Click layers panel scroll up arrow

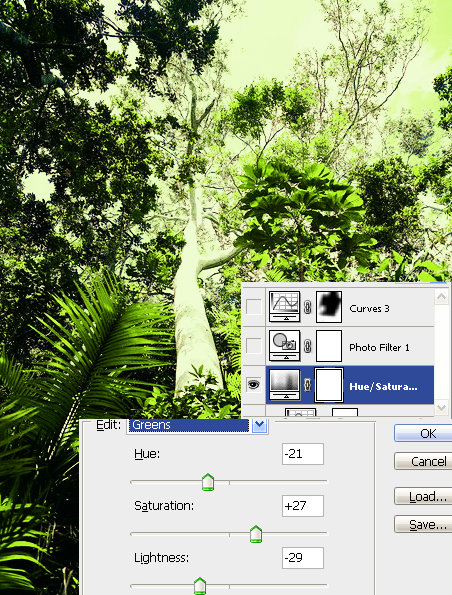point(441,297)
